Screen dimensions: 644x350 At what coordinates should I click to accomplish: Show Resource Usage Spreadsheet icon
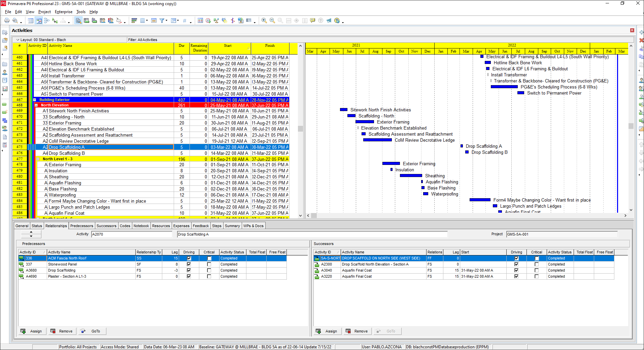click(103, 21)
